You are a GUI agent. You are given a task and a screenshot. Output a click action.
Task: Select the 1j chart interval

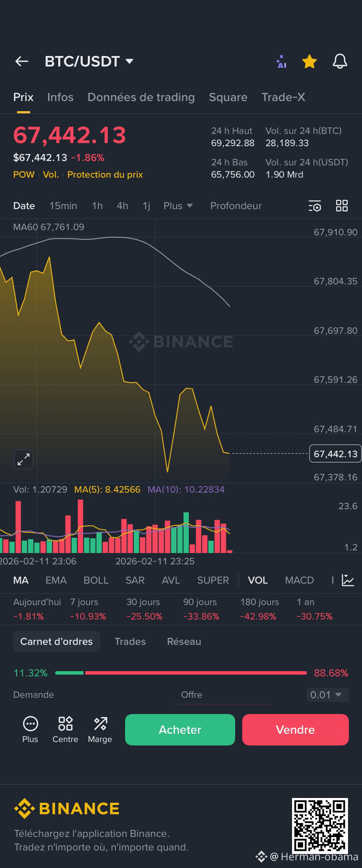(146, 206)
